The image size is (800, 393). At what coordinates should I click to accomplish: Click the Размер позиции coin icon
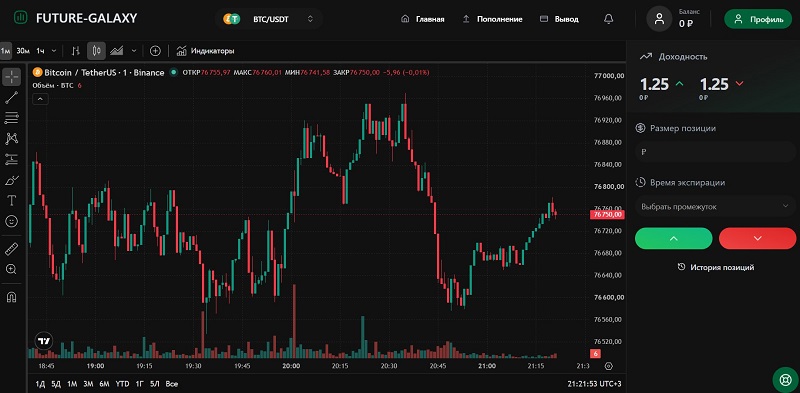click(x=640, y=128)
